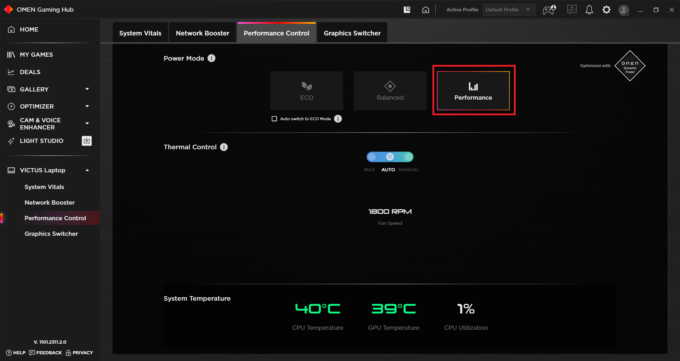Select Network Booster in sidebar tree
The width and height of the screenshot is (680, 361).
49,203
